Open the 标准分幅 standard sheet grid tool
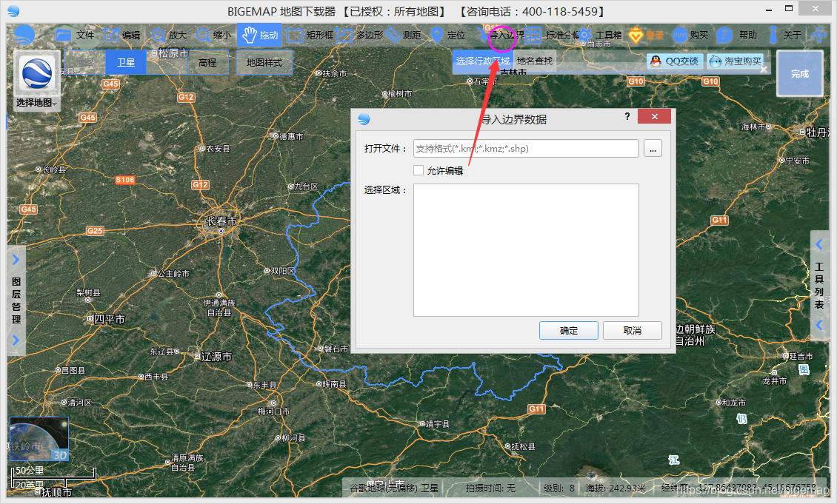Screen dimensions: 837x504 point(551,36)
